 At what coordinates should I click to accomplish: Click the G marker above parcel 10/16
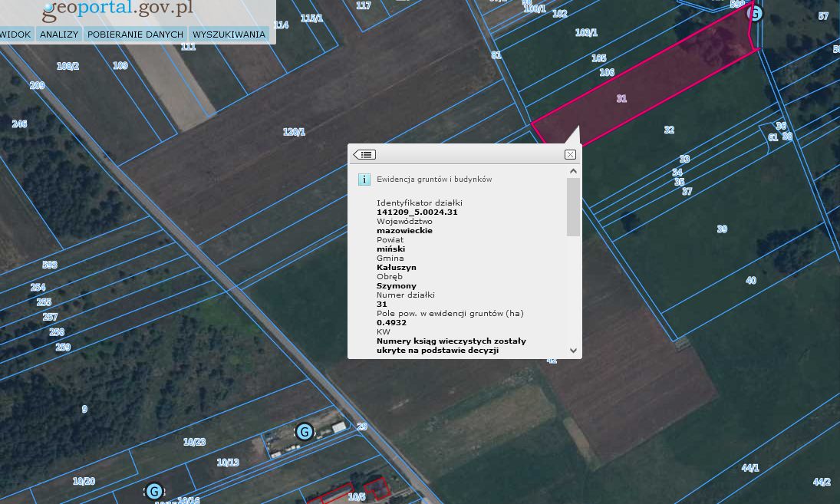tap(154, 491)
